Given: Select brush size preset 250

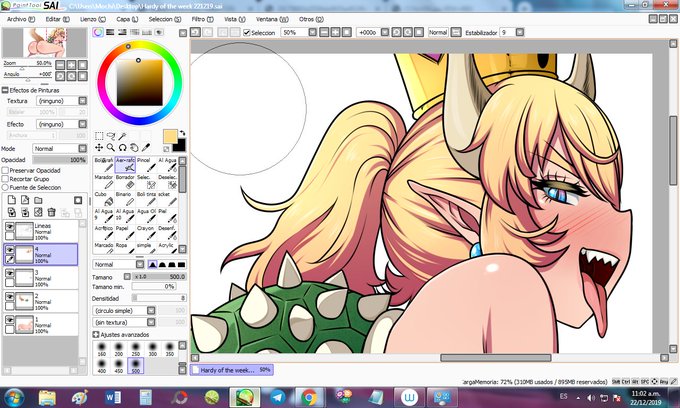Looking at the screenshot, I should click(x=136, y=349).
